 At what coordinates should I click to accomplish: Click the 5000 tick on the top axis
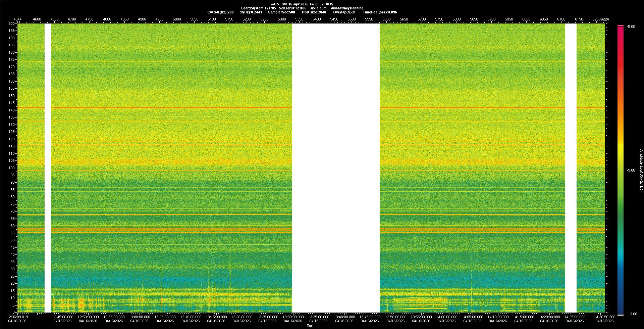point(177,19)
